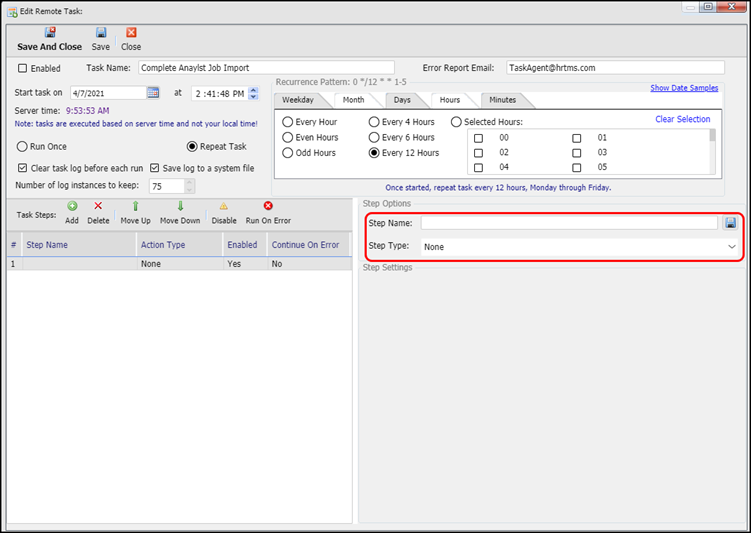Image resolution: width=751 pixels, height=533 pixels.
Task: Toggle Clear task log before each run
Action: point(23,168)
